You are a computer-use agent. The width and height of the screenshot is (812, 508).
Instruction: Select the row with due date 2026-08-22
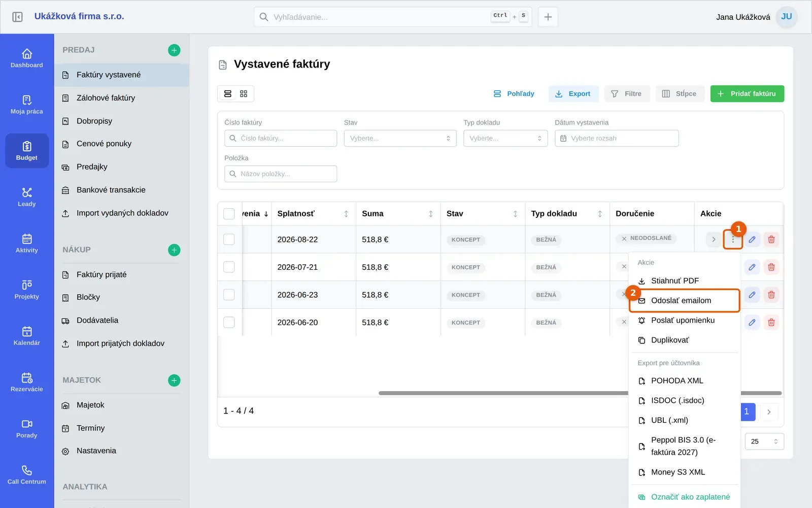pyautogui.click(x=229, y=240)
